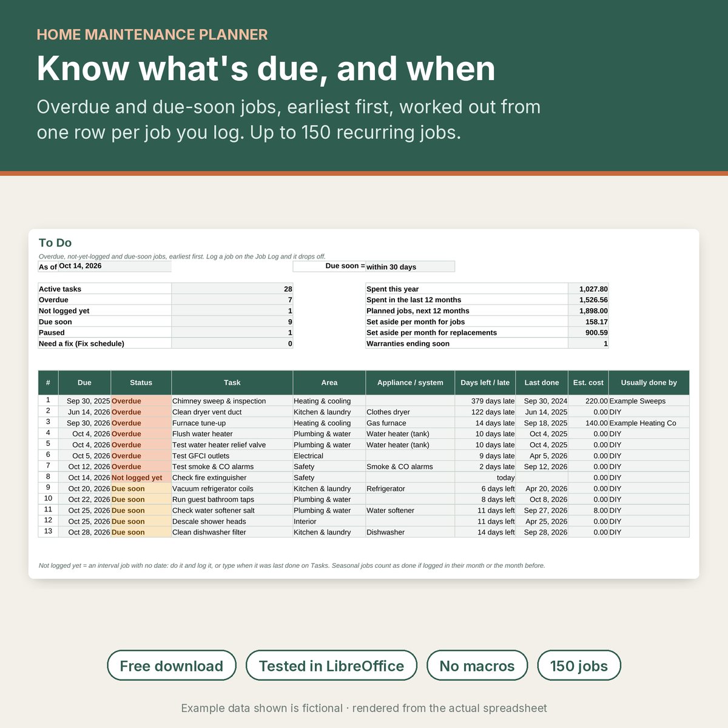728x728 pixels.
Task: Select the 'within 30 days' due soon cell
Action: [410, 266]
